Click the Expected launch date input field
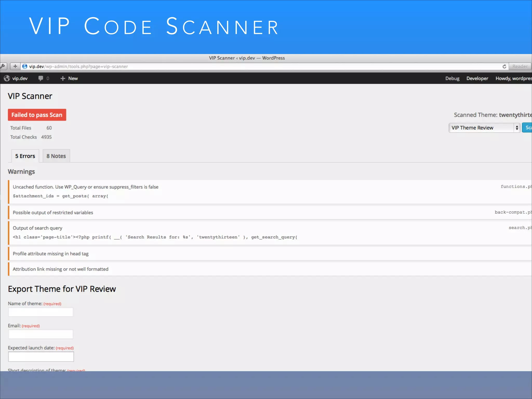The height and width of the screenshot is (399, 532). (41, 356)
